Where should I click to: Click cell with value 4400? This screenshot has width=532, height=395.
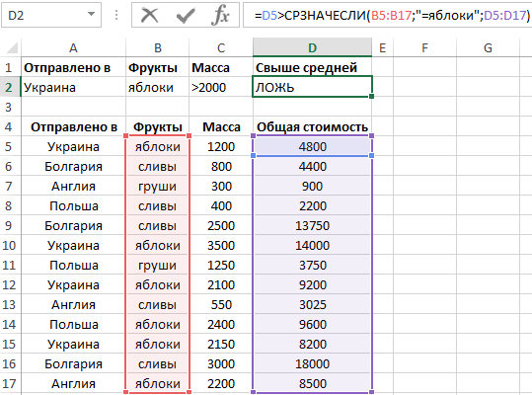click(312, 166)
